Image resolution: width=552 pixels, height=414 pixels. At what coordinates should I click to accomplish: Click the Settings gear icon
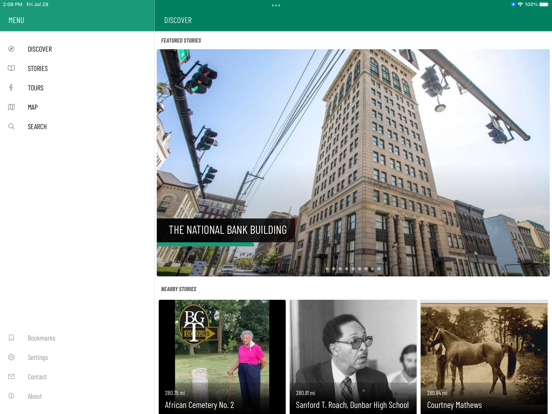click(11, 357)
